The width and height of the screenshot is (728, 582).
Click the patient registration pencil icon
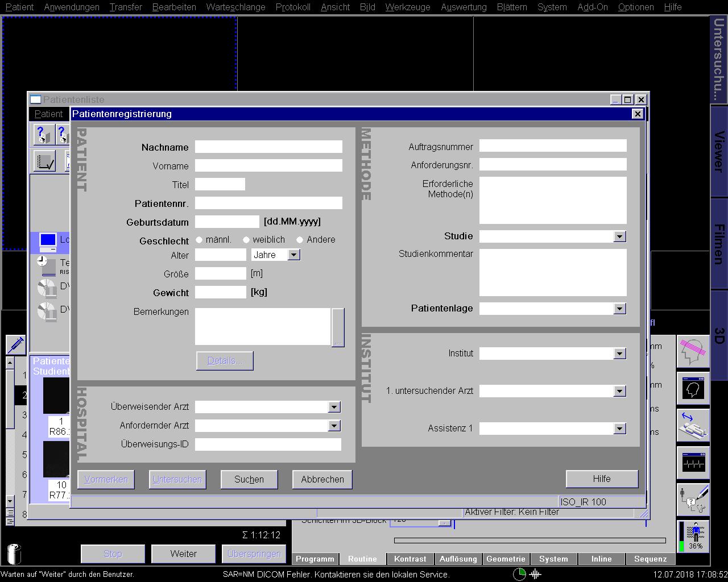(x=693, y=499)
